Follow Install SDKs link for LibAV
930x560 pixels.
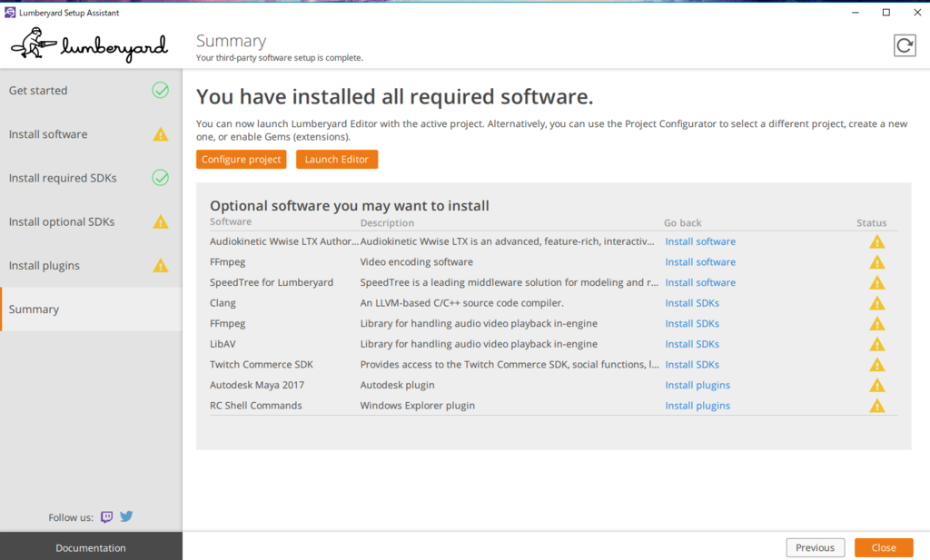pos(692,344)
